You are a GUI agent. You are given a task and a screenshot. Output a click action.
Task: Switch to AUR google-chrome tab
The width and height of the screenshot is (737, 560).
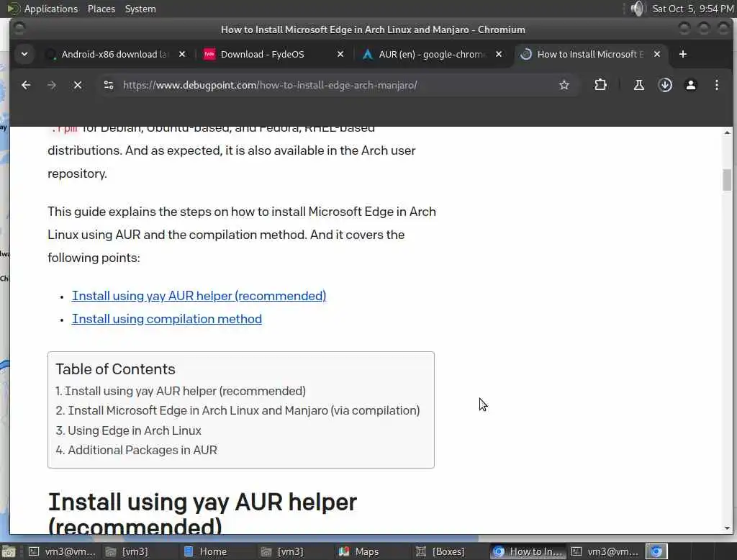click(432, 54)
